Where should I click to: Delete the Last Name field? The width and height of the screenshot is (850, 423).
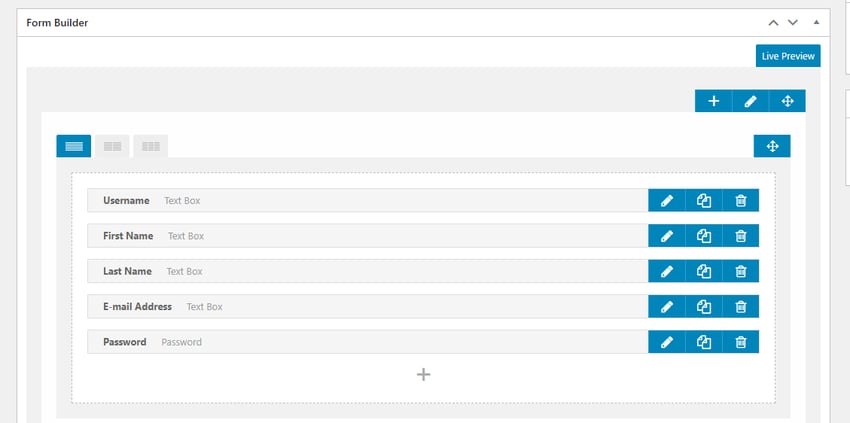[741, 271]
